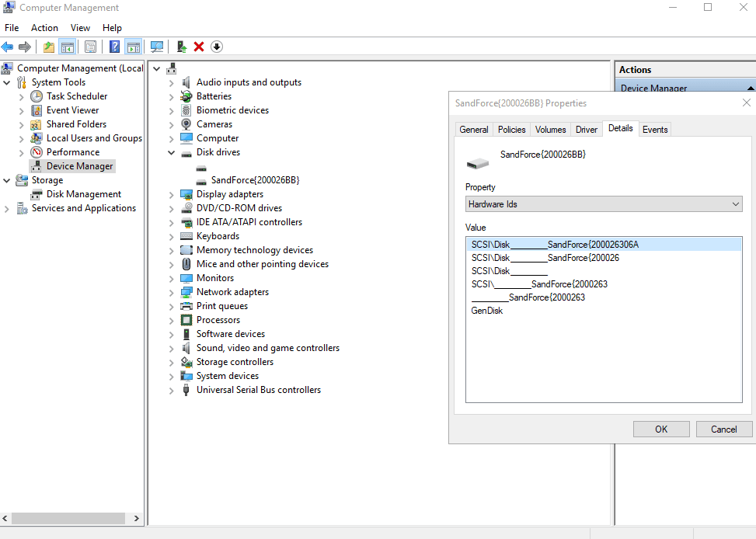756x539 pixels.
Task: Click the Cancel button
Action: [723, 429]
